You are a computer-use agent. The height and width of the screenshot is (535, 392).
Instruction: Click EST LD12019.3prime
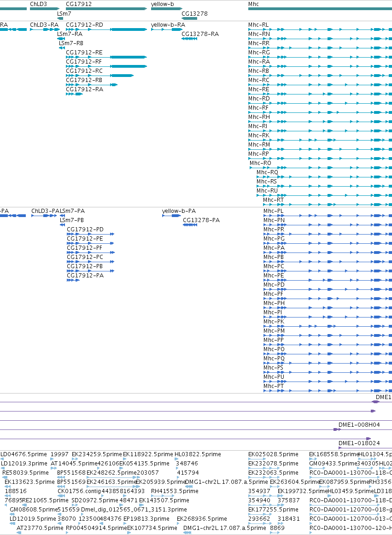(x=24, y=464)
